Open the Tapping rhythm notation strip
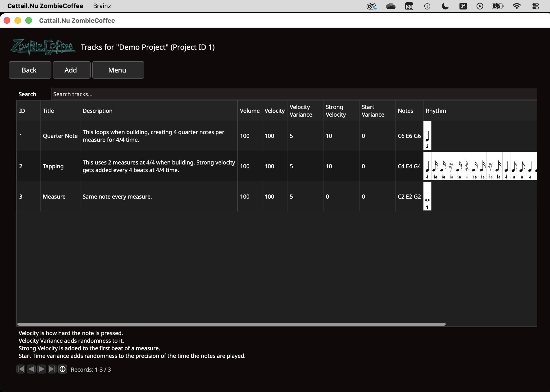The height and width of the screenshot is (392, 550). point(480,166)
